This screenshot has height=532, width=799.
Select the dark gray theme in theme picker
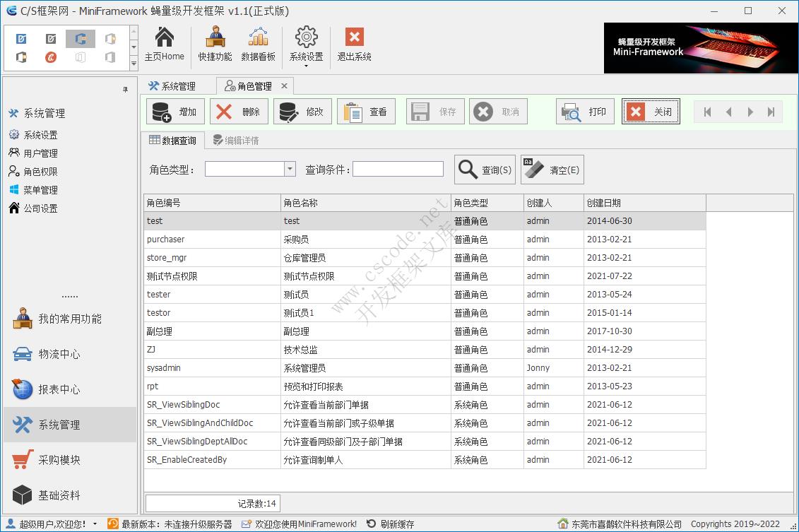[x=50, y=39]
